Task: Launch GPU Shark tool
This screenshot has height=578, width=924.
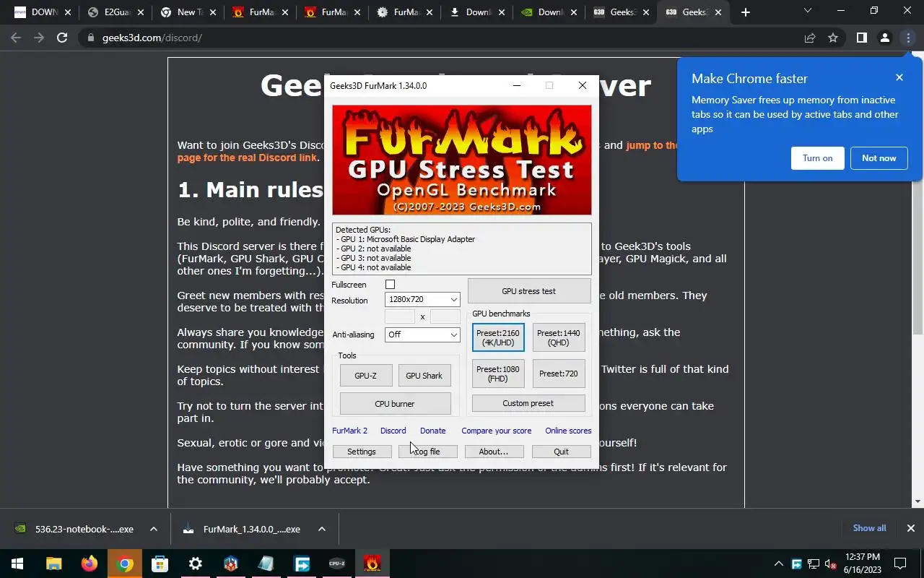Action: click(424, 376)
